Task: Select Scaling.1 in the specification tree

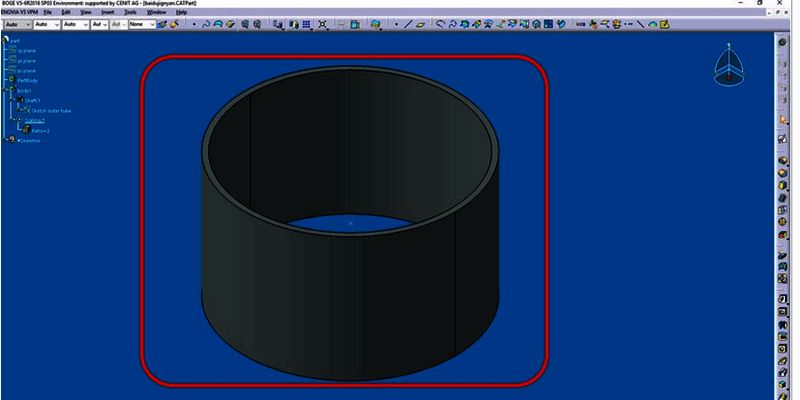Action: (x=35, y=120)
